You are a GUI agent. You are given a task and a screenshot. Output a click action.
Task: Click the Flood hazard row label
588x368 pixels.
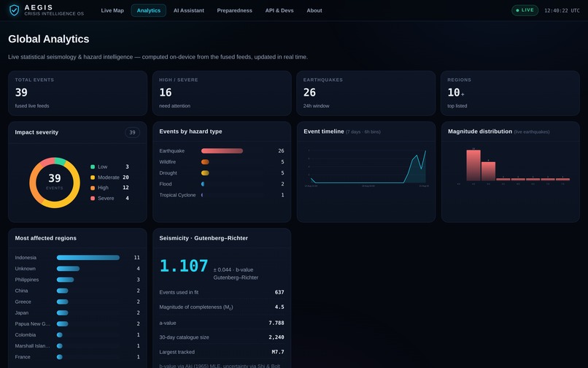(x=166, y=184)
